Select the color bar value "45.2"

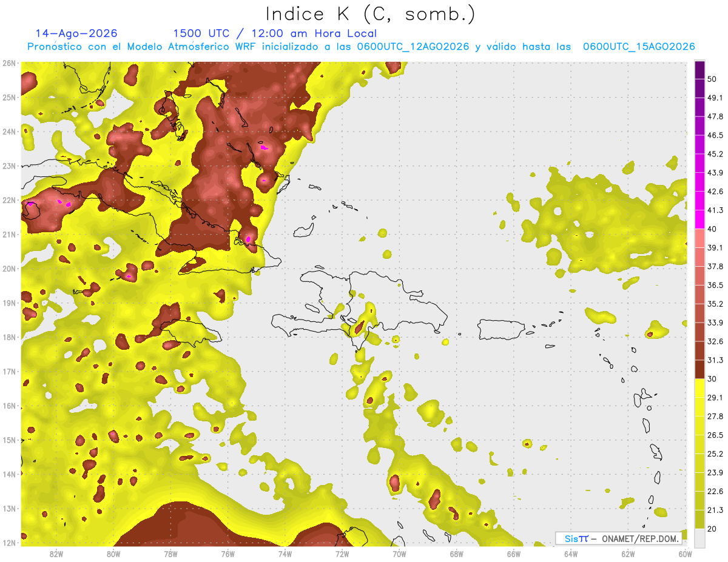click(715, 154)
